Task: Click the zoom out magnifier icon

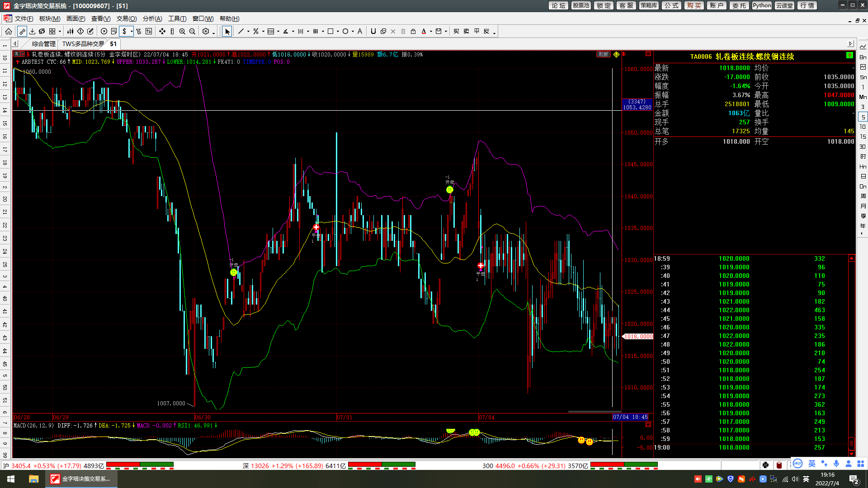Action: point(192,31)
